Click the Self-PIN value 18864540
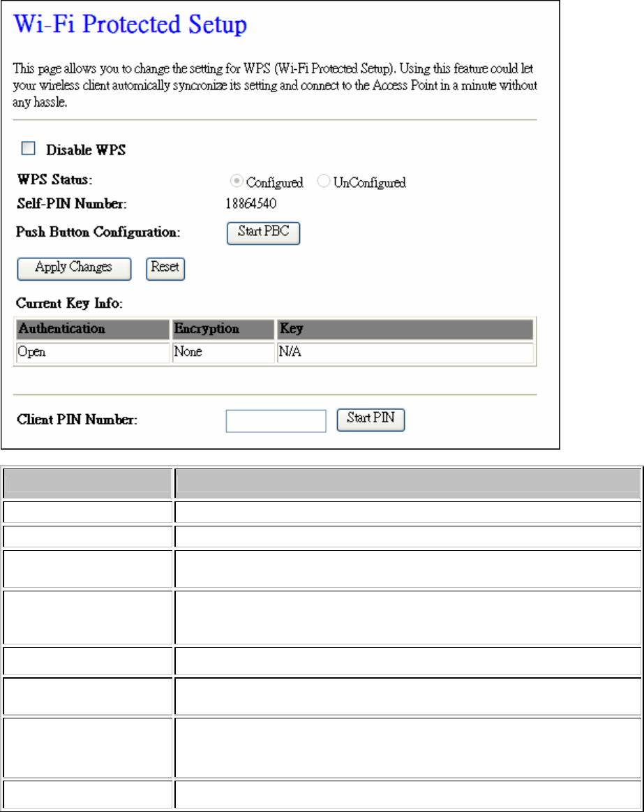The image size is (644, 812). (251, 203)
